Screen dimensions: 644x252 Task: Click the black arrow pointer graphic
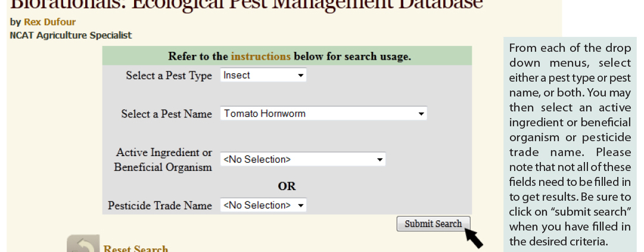pyautogui.click(x=474, y=238)
